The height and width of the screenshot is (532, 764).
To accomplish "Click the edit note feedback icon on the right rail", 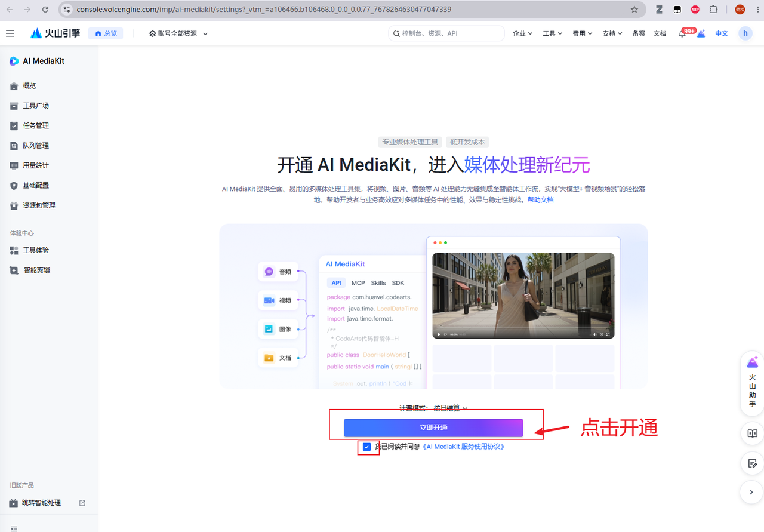I will tap(752, 463).
